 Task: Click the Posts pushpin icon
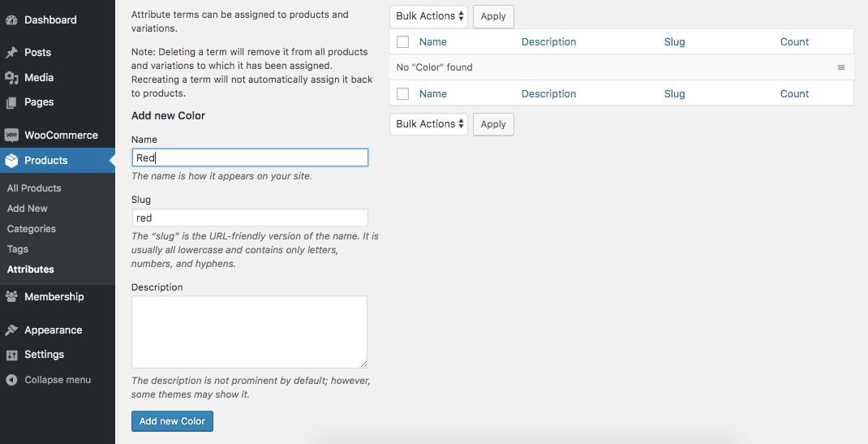tap(11, 53)
